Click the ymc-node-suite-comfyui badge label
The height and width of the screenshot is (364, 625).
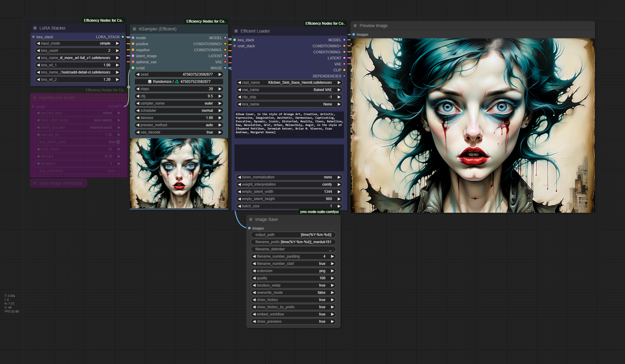[x=319, y=212]
